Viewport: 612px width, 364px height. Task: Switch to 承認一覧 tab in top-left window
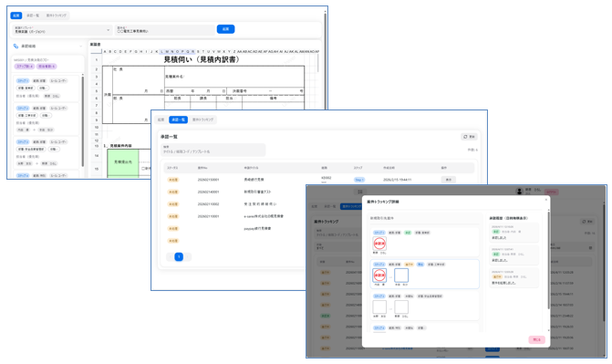(33, 16)
